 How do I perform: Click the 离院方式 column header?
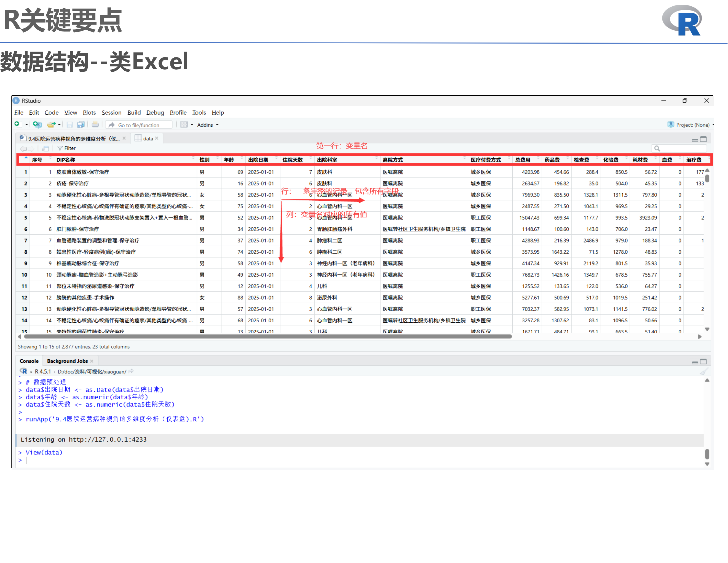[424, 160]
